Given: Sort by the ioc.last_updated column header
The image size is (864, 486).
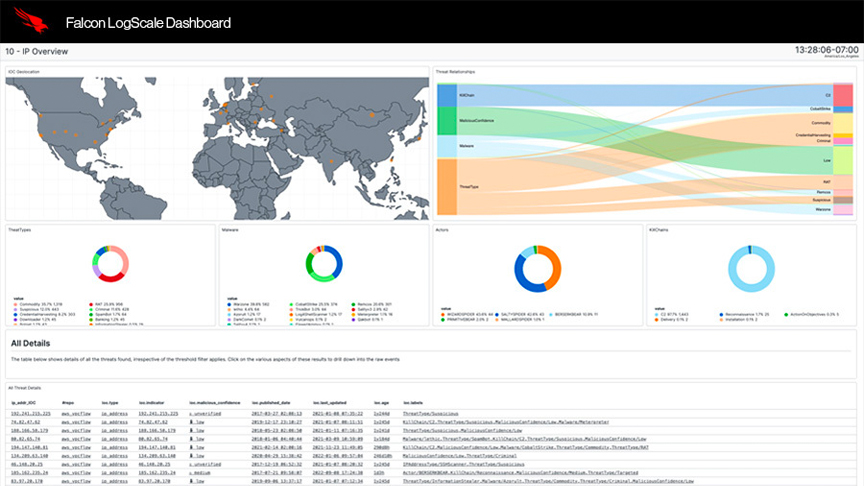Looking at the screenshot, I should pyautogui.click(x=332, y=403).
